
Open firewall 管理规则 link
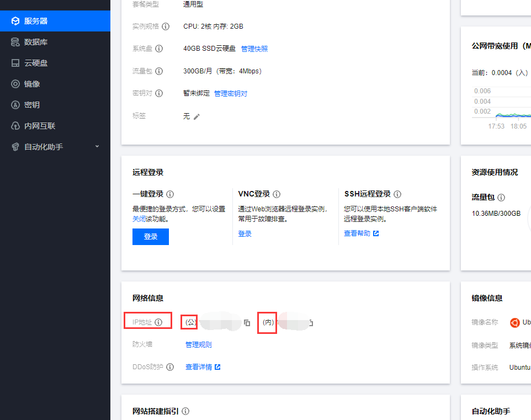[199, 344]
